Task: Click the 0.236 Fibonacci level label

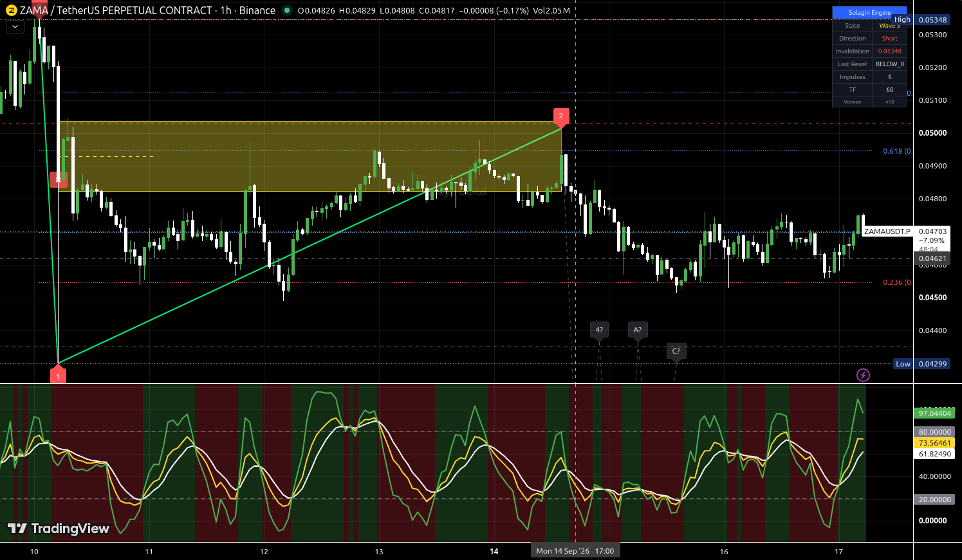Action: tap(897, 283)
